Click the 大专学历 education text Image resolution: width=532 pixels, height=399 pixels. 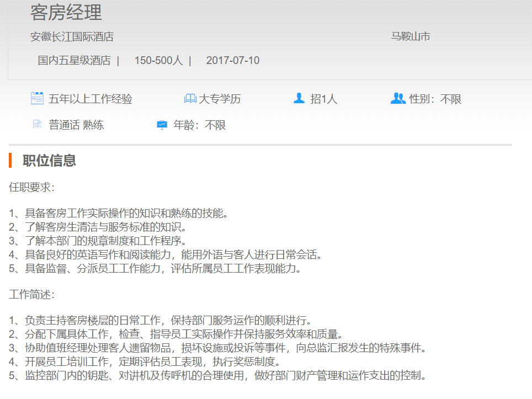pos(220,99)
